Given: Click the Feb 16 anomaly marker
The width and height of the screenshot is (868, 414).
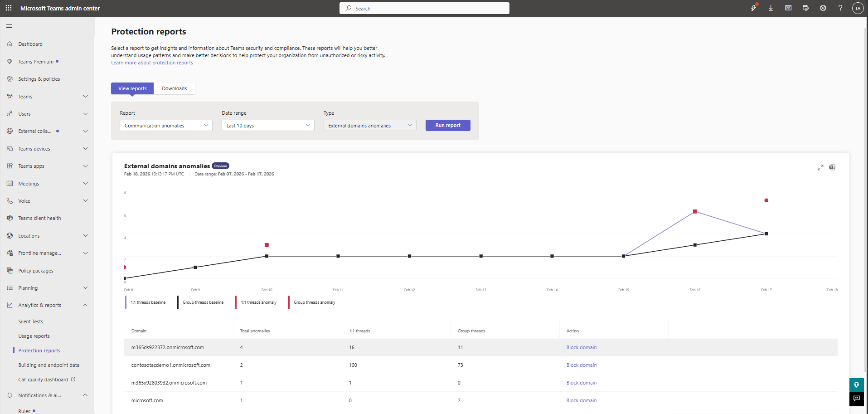Looking at the screenshot, I should click(x=695, y=212).
